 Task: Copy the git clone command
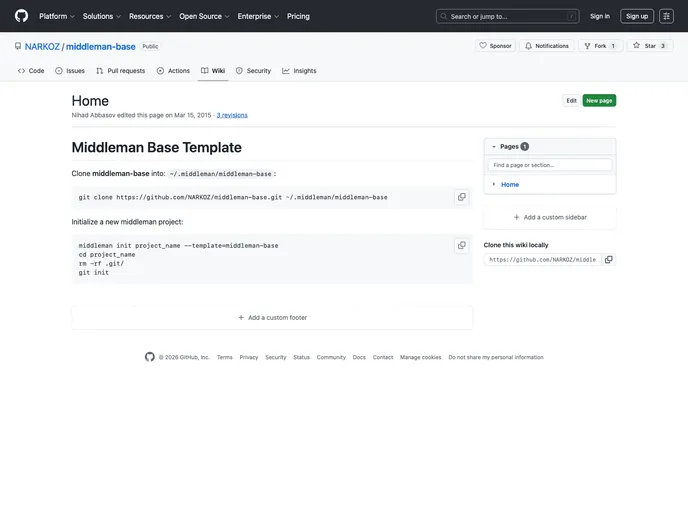click(461, 197)
